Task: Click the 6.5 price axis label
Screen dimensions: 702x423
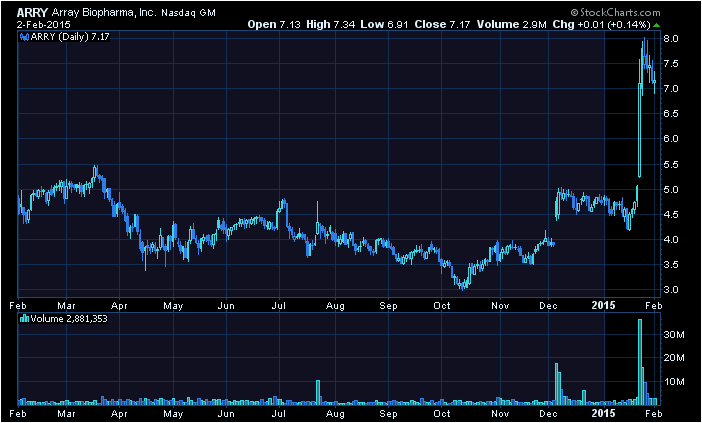Action: 672,114
